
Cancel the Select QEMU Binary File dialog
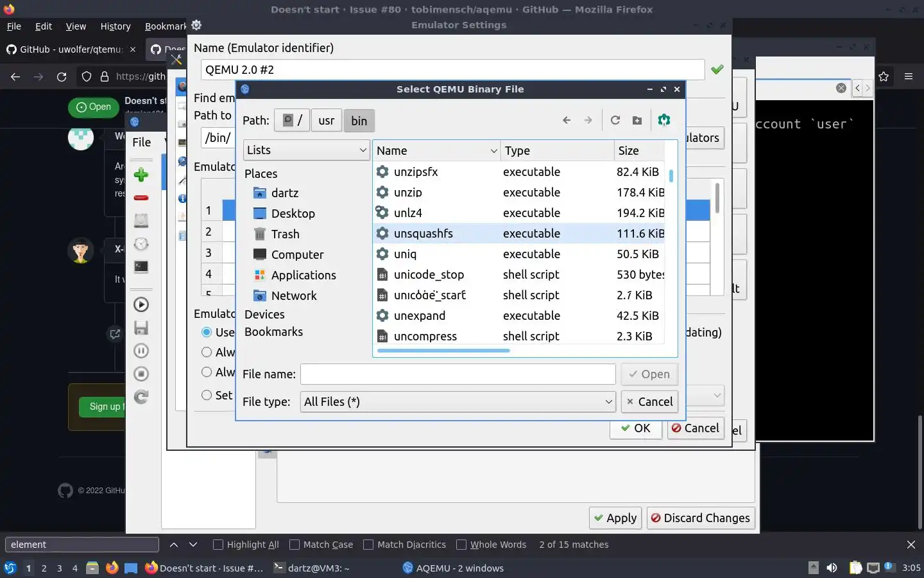tap(649, 402)
